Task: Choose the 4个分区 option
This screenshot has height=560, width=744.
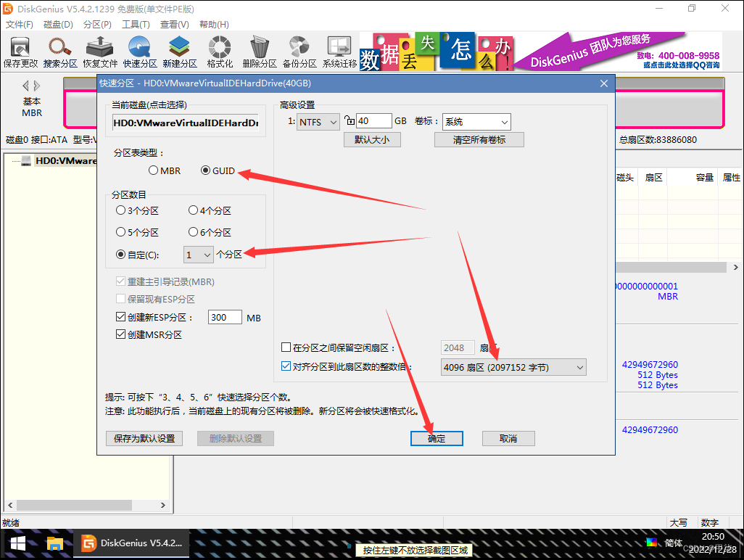Action: tap(210, 210)
